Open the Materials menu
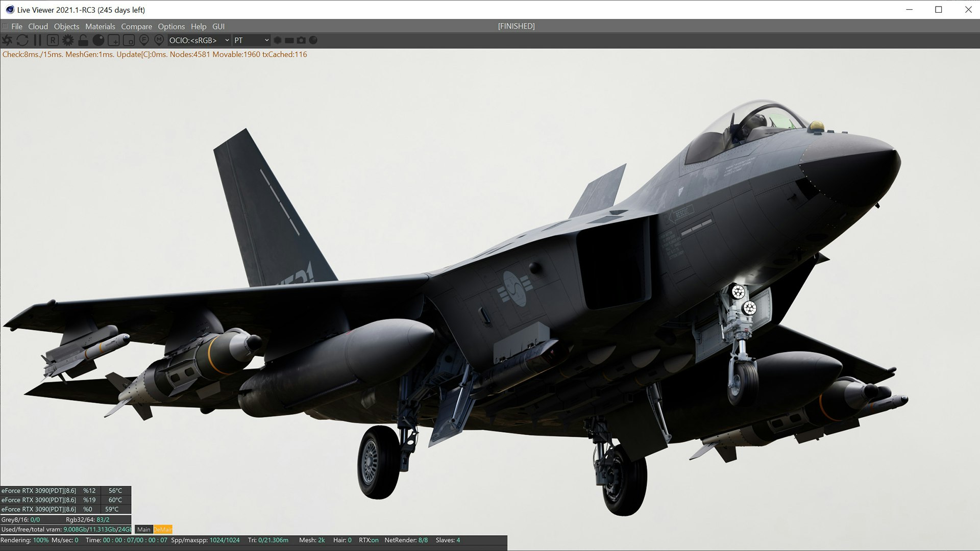 coord(100,26)
